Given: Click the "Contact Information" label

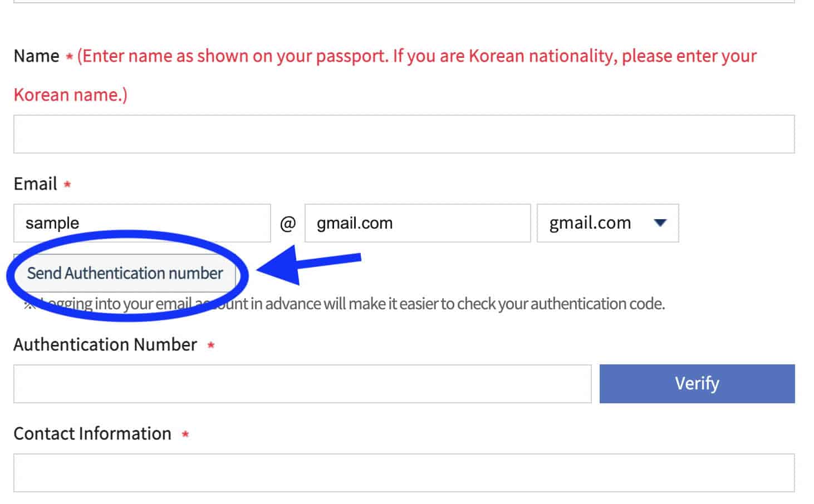Looking at the screenshot, I should (92, 434).
